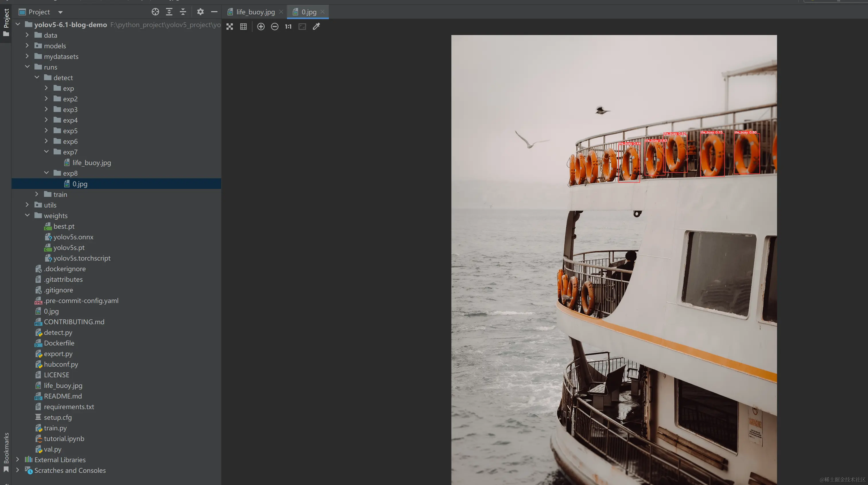Collapse the exp8 folder

(x=46, y=173)
